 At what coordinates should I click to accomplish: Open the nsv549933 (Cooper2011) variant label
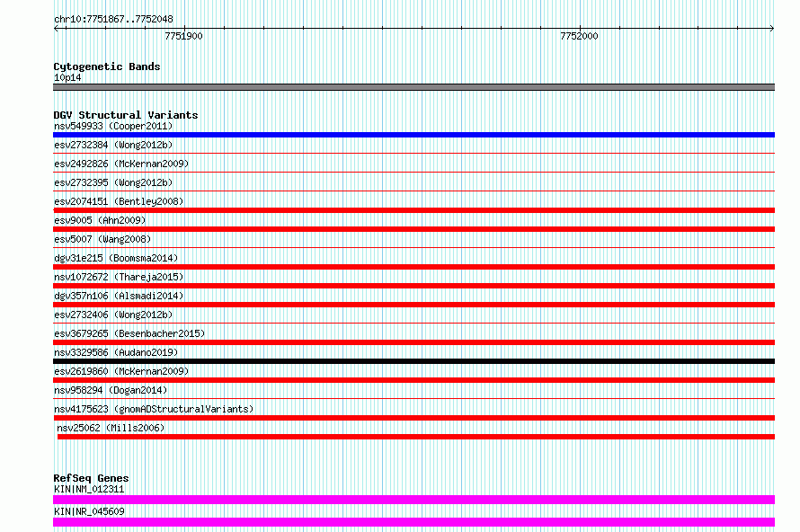click(113, 126)
